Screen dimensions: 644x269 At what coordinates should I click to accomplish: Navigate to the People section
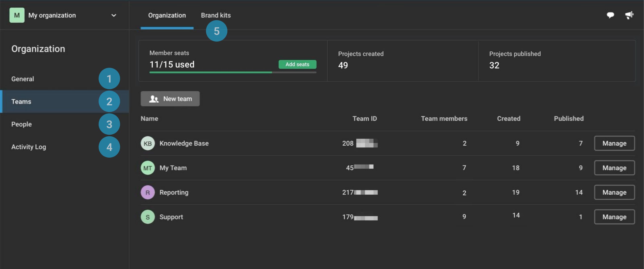click(x=21, y=124)
